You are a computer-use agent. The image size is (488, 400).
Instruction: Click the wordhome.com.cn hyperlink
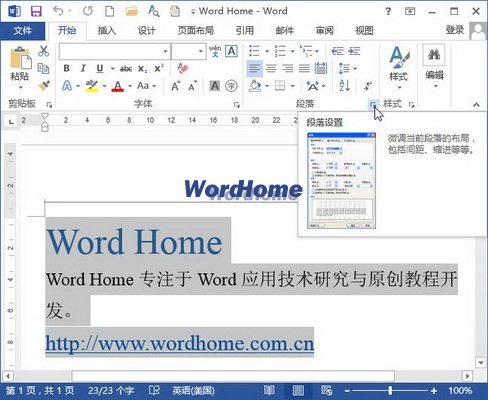click(x=180, y=343)
